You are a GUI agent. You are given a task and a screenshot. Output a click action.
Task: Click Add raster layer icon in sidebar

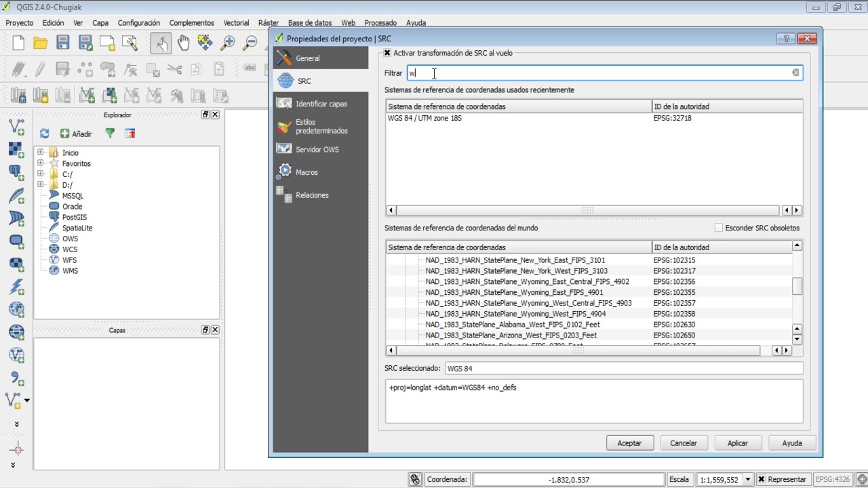click(16, 150)
